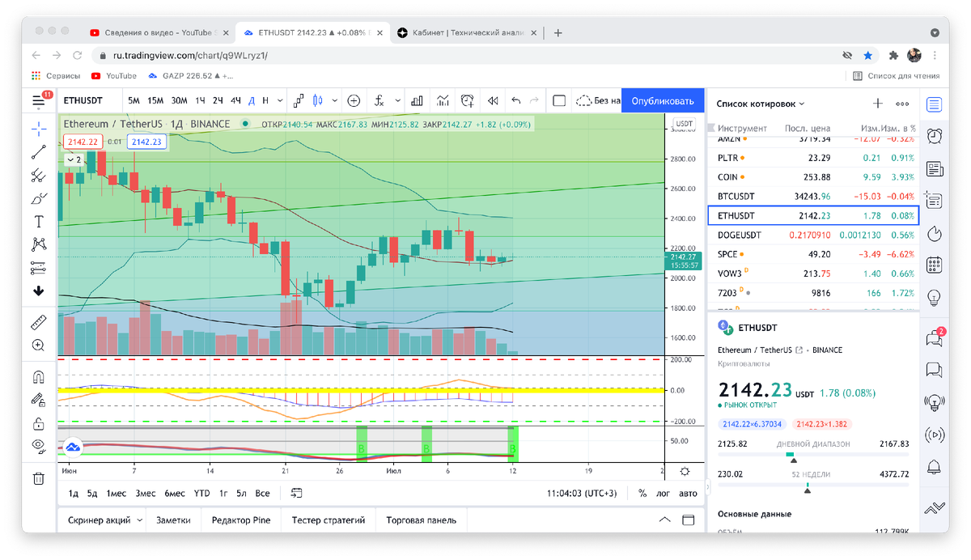The image size is (971, 560).
Task: Open watchlist three-dots options menu
Action: (902, 104)
